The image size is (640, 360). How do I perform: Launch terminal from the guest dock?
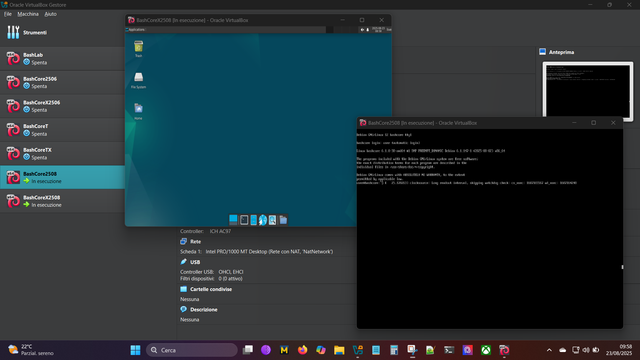244,220
